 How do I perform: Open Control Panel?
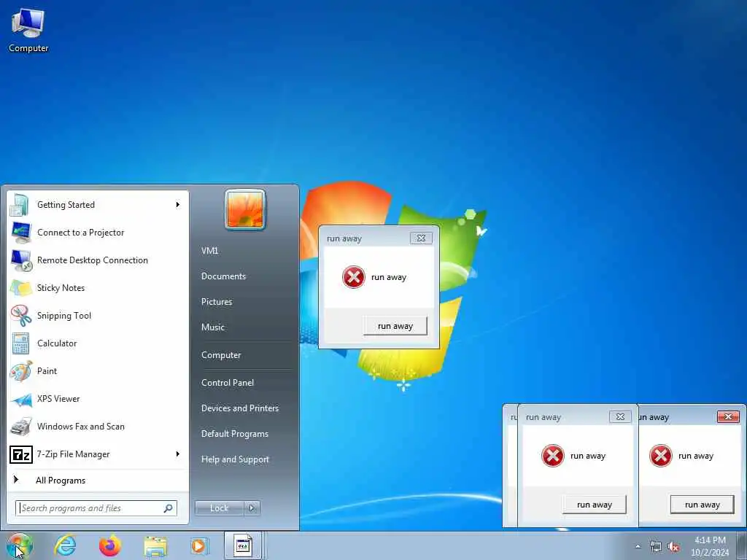point(228,382)
